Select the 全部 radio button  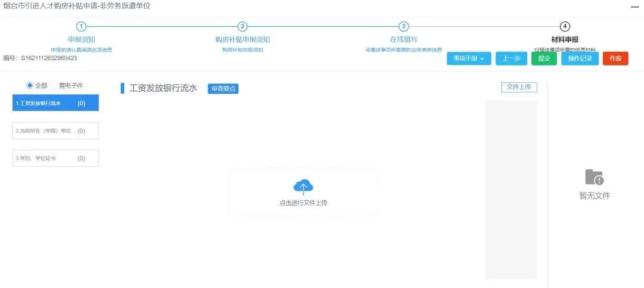(30, 85)
